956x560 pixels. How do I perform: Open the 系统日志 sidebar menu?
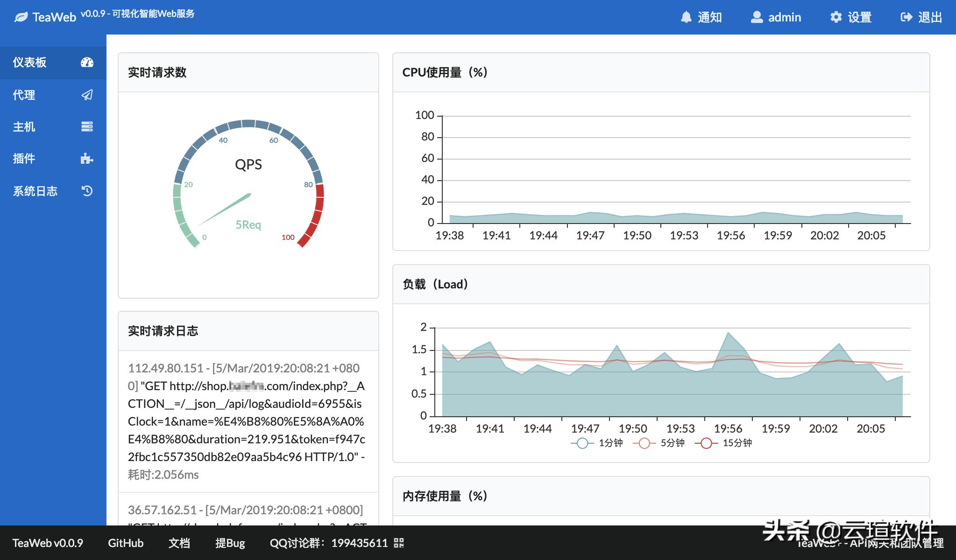tap(35, 191)
